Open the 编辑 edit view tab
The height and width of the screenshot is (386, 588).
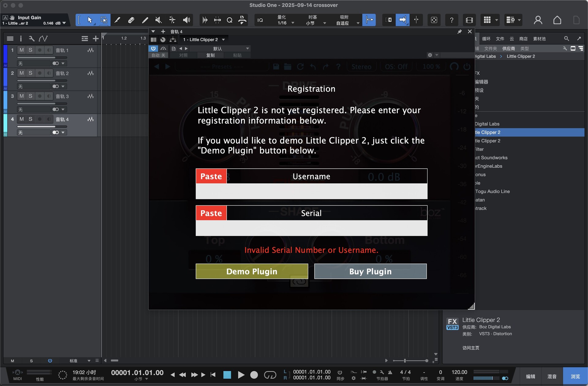tap(530, 377)
